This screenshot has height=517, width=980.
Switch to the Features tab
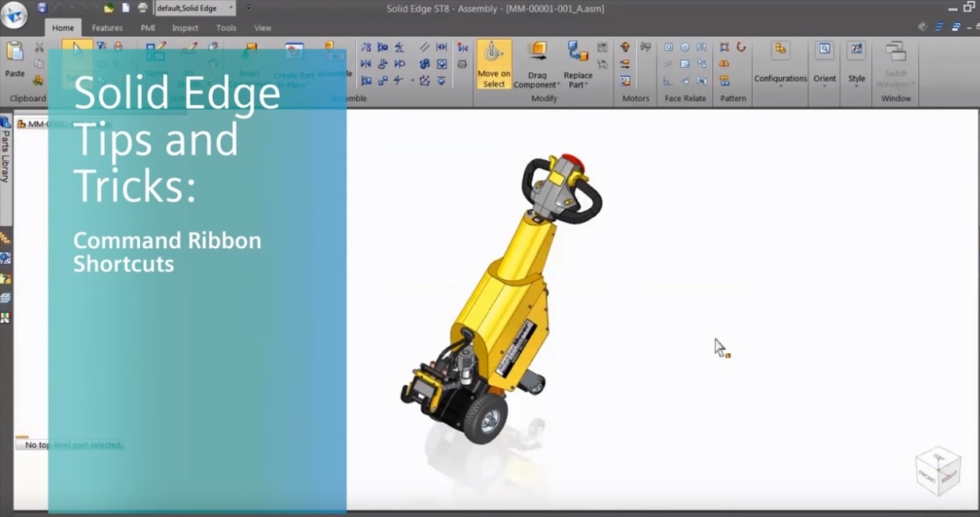[107, 28]
